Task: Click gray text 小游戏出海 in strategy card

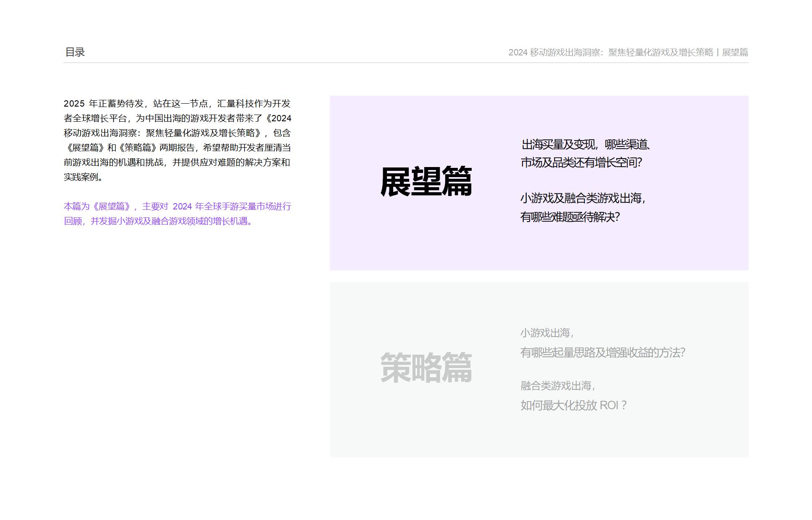Action: 547,333
